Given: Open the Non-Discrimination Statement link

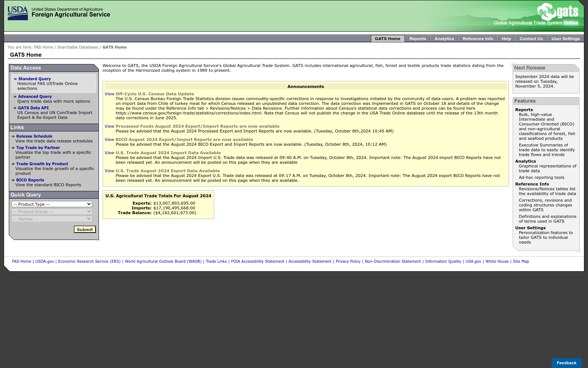Looking at the screenshot, I should [x=393, y=262].
